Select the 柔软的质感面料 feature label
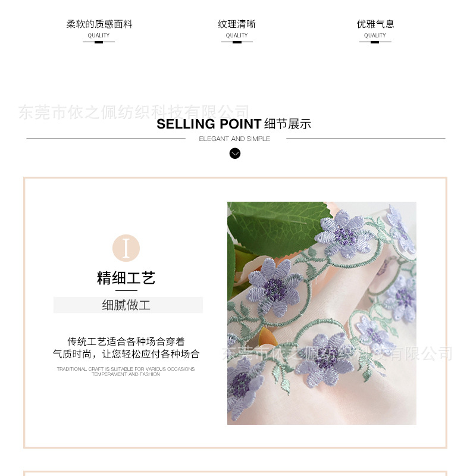 [99, 24]
